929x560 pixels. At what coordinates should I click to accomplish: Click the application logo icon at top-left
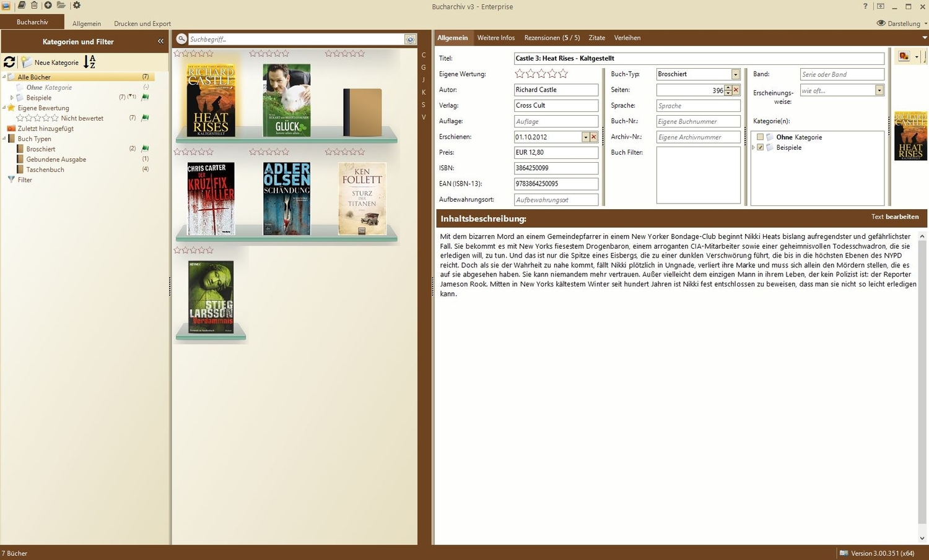tap(6, 6)
